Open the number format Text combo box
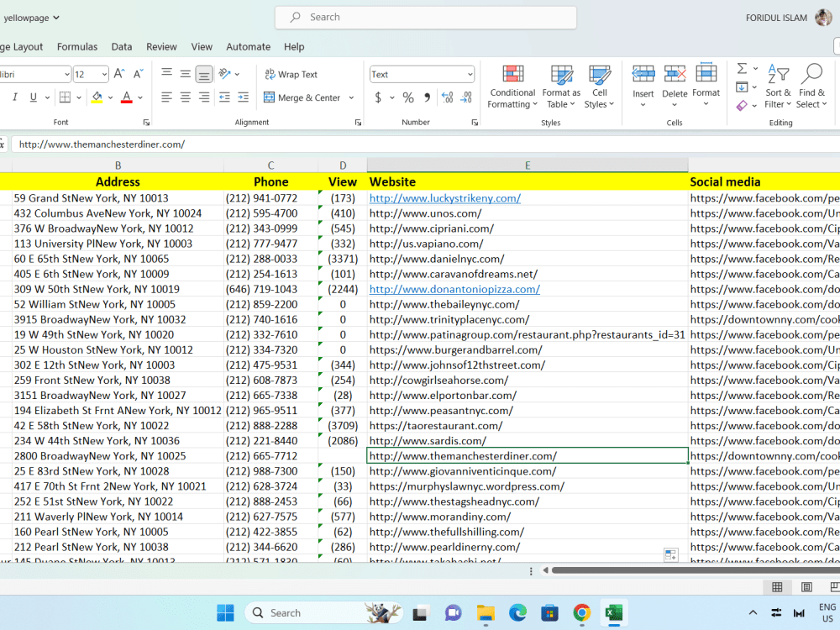 [422, 75]
